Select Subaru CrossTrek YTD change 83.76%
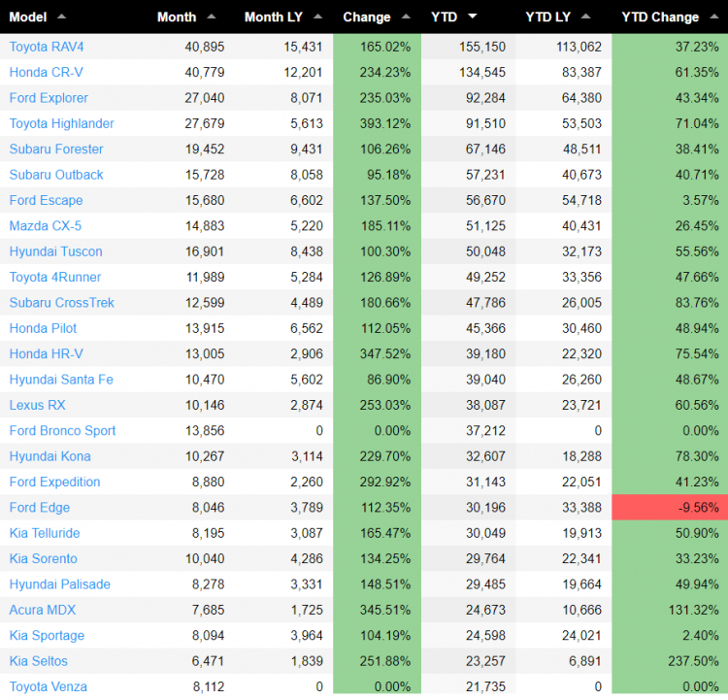 tap(697, 302)
